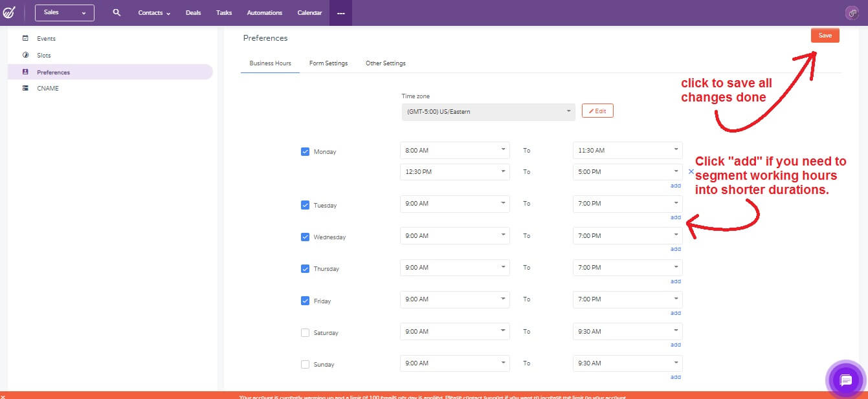Screen dimensions: 868x399
Task: Select the Events calendar icon in sidebar
Action: pyautogui.click(x=26, y=39)
